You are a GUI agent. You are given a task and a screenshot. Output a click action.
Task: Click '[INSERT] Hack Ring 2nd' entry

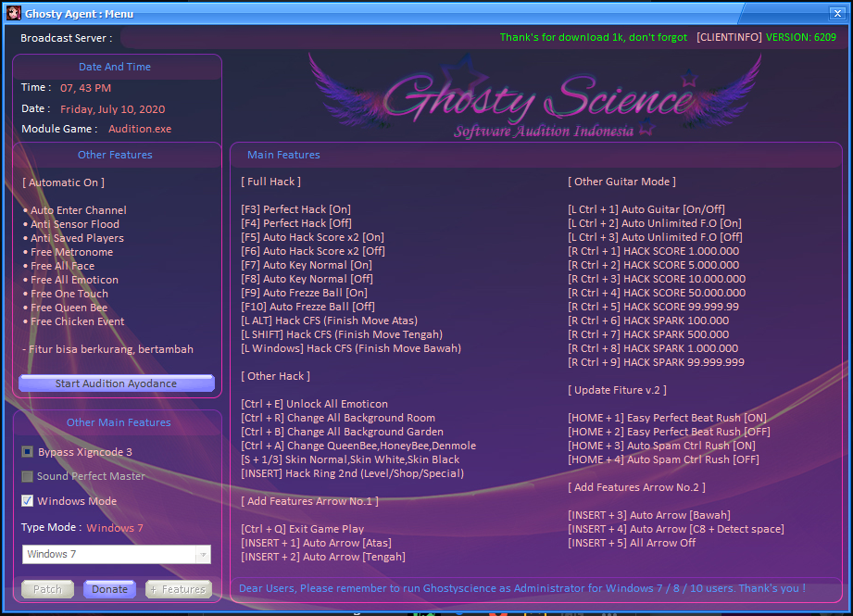click(353, 473)
